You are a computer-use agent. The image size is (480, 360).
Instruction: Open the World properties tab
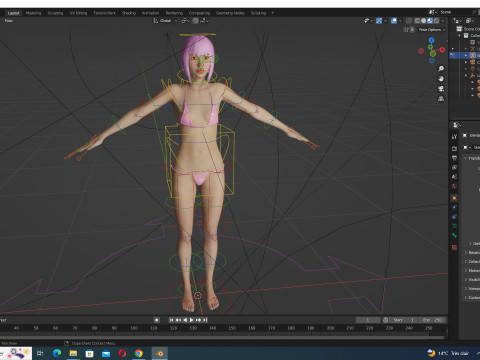454,186
